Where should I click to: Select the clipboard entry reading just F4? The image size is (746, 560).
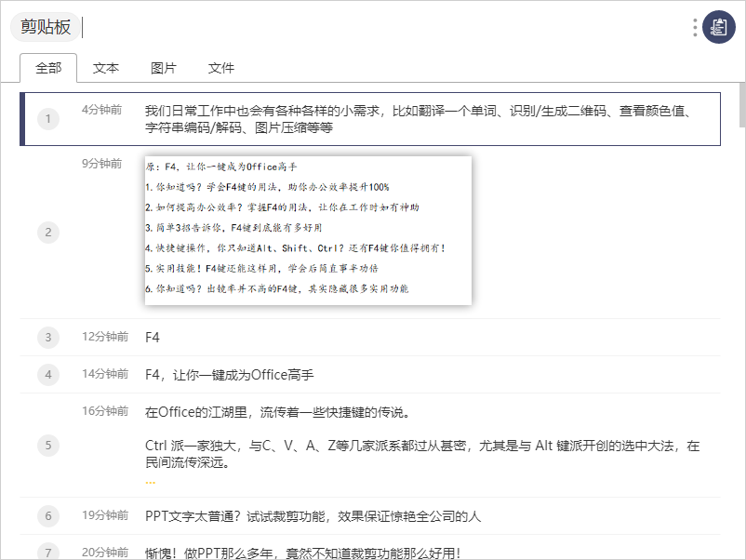pos(370,338)
